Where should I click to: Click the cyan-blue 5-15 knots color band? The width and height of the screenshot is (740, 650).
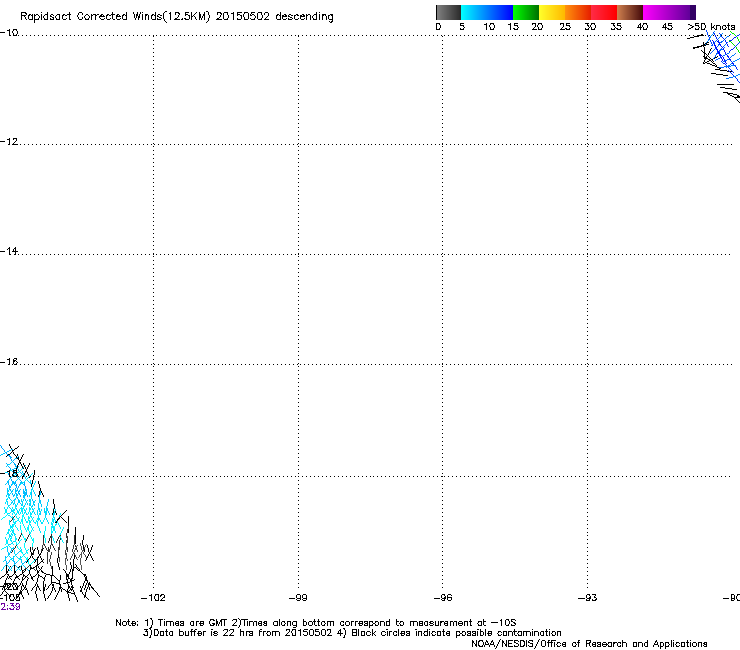pos(487,12)
